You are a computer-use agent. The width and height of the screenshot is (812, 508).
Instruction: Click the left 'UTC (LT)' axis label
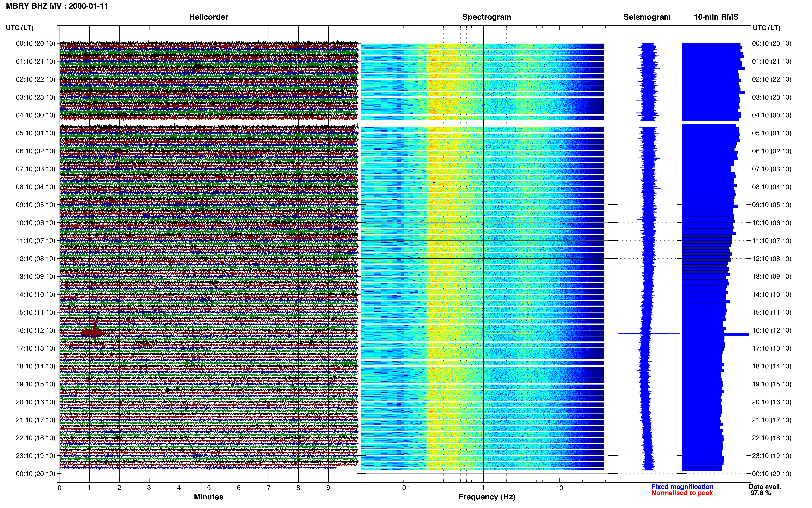(20, 28)
